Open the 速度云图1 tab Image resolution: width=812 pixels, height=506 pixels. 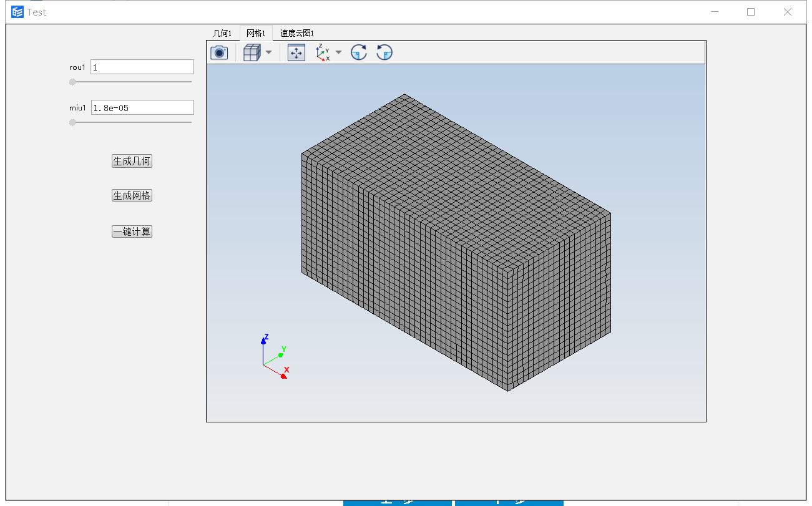coord(297,33)
